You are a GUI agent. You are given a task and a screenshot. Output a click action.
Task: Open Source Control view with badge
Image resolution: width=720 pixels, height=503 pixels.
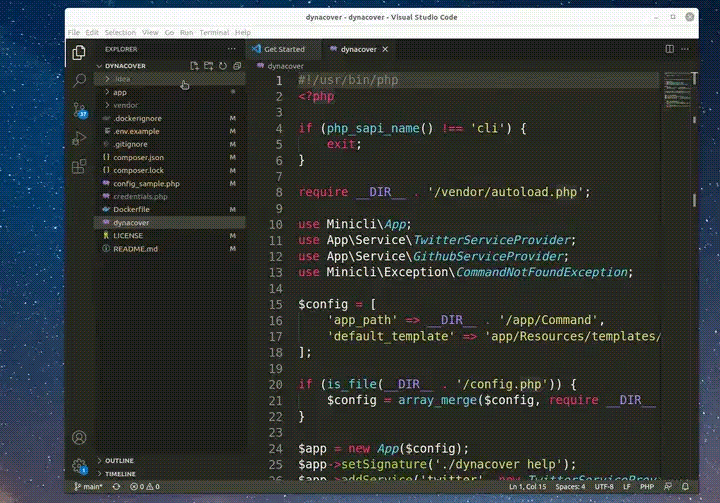point(80,109)
